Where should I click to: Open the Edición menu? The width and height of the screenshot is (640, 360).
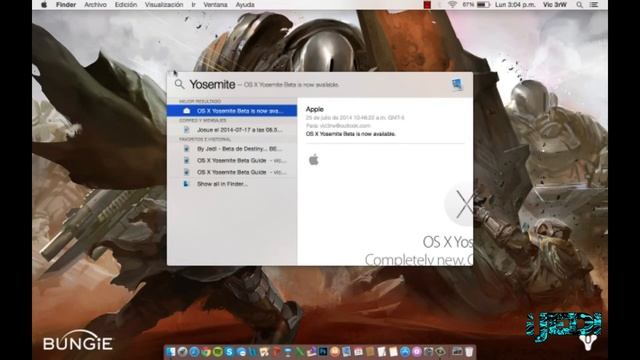click(x=126, y=5)
